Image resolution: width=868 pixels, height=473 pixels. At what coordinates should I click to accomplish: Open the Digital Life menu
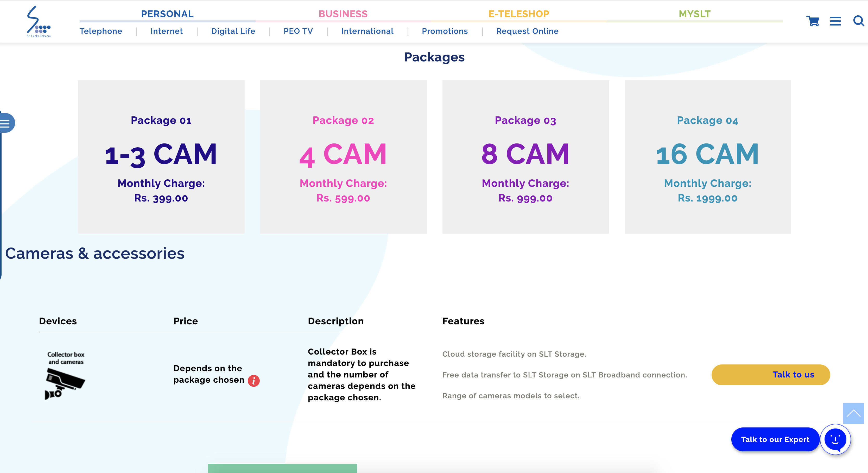click(x=233, y=31)
